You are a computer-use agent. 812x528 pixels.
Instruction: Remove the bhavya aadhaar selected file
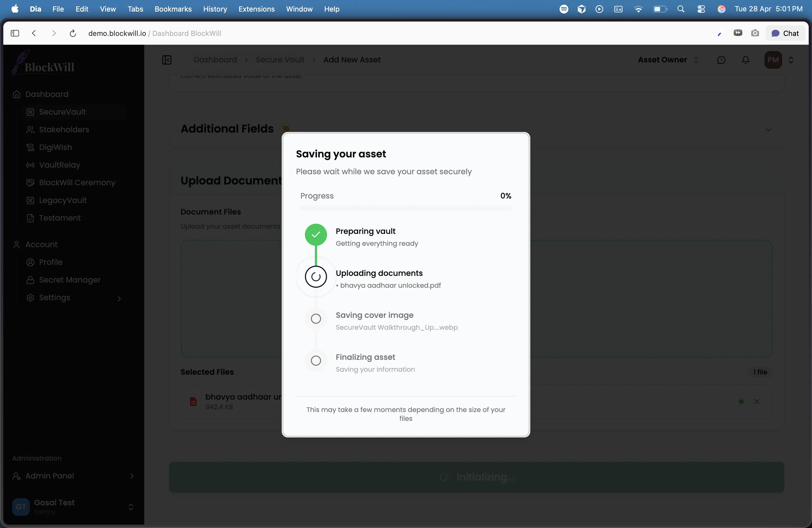756,402
